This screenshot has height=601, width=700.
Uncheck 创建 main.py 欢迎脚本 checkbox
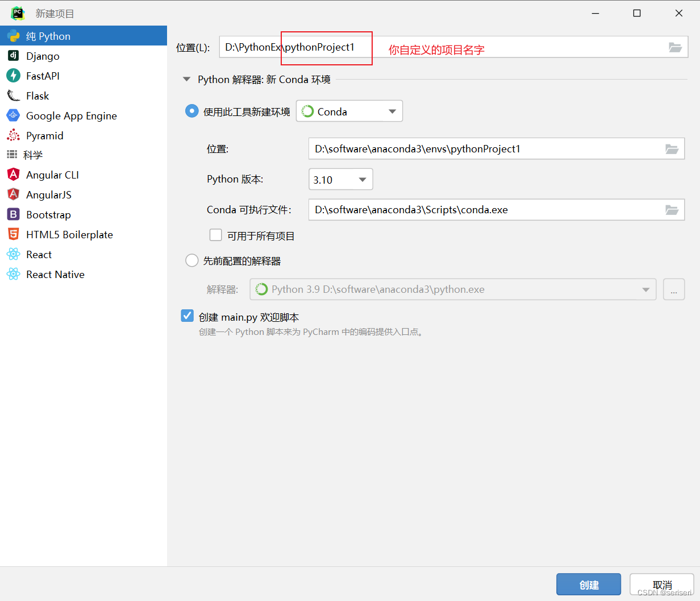point(188,316)
